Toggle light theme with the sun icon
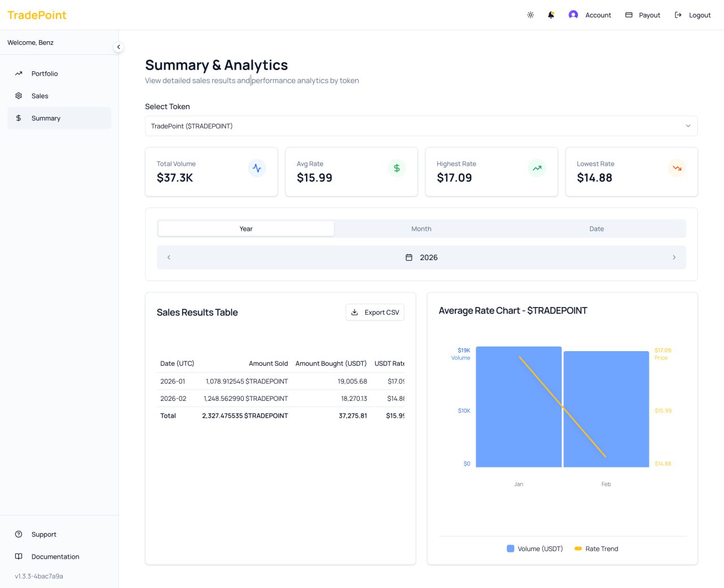This screenshot has width=724, height=588. coord(530,15)
